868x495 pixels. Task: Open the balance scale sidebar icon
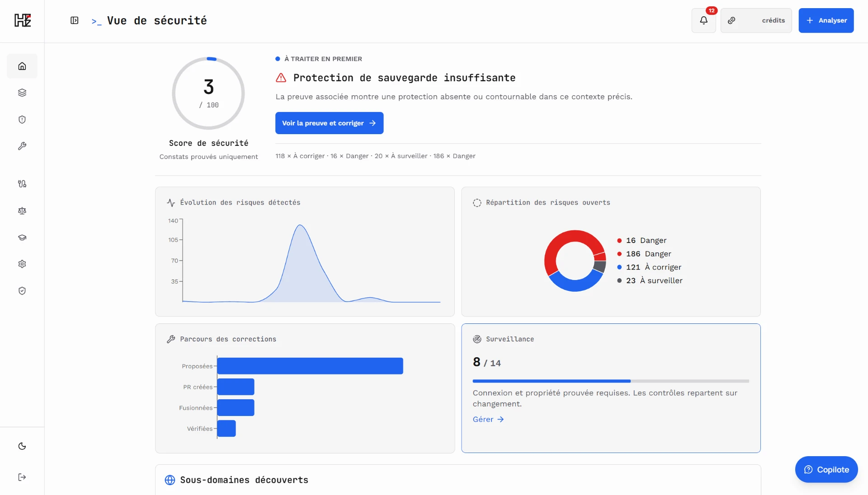pos(22,210)
